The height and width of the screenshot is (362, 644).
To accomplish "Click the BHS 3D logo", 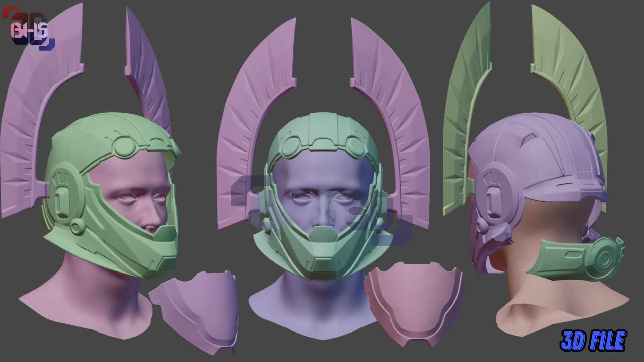I will click(29, 28).
